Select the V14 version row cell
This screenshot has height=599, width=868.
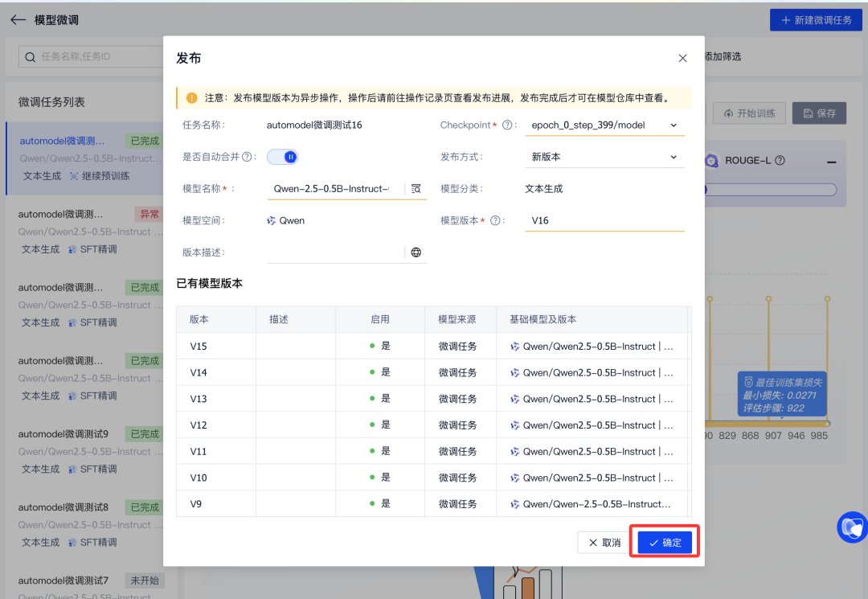pos(216,372)
